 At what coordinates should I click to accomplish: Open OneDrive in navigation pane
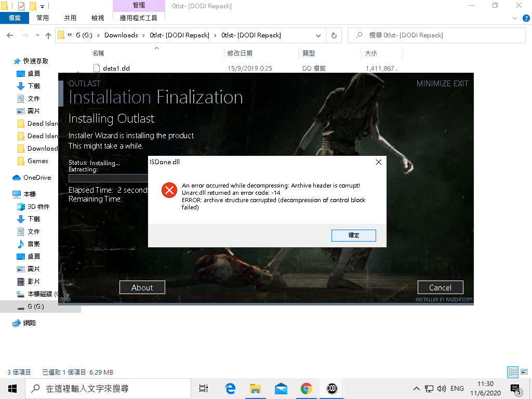37,178
